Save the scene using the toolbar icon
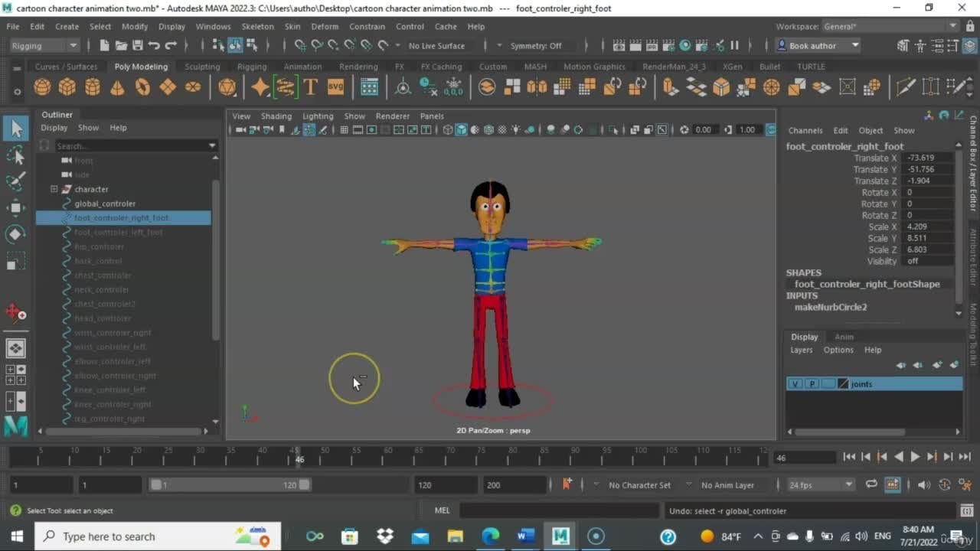This screenshot has height=551, width=980. coord(137,46)
